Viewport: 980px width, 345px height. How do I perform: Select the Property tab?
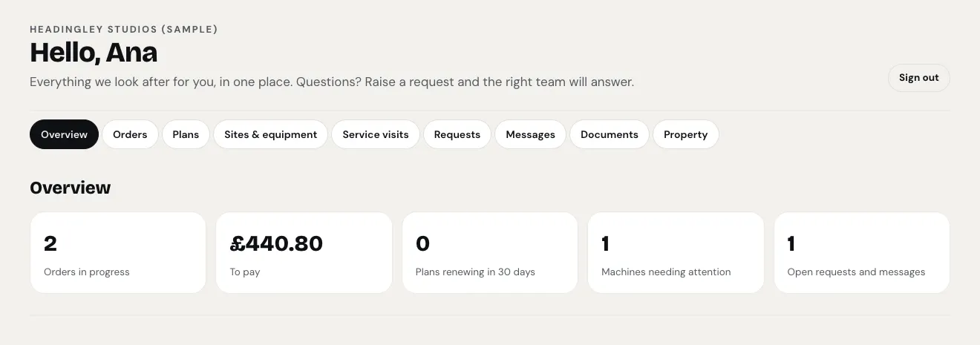pyautogui.click(x=685, y=134)
